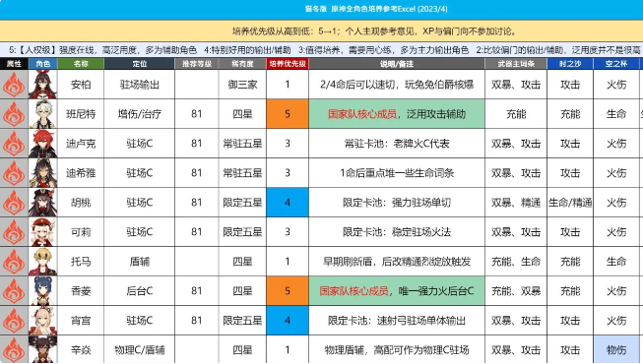Select 可莉's character portrait

pos(42,232)
